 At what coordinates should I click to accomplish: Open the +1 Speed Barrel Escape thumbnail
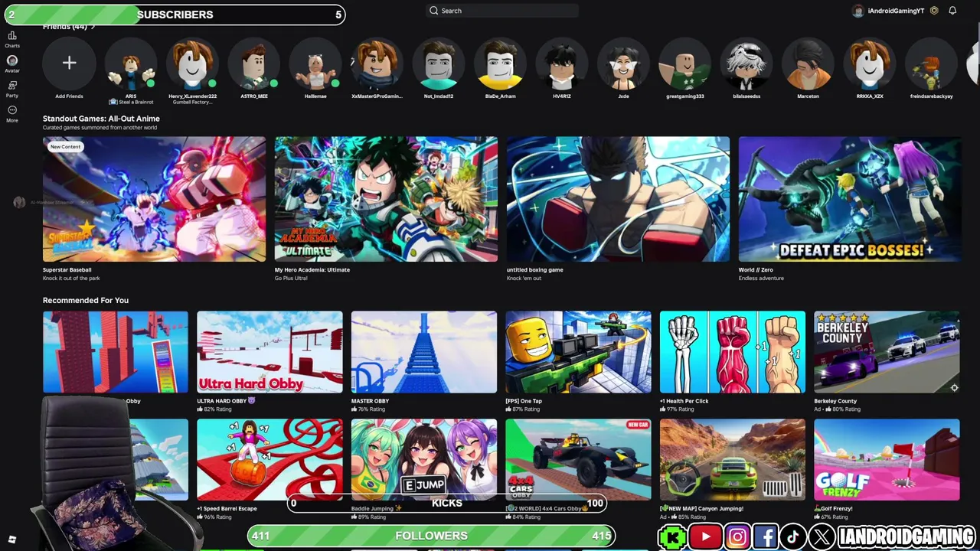tap(269, 459)
